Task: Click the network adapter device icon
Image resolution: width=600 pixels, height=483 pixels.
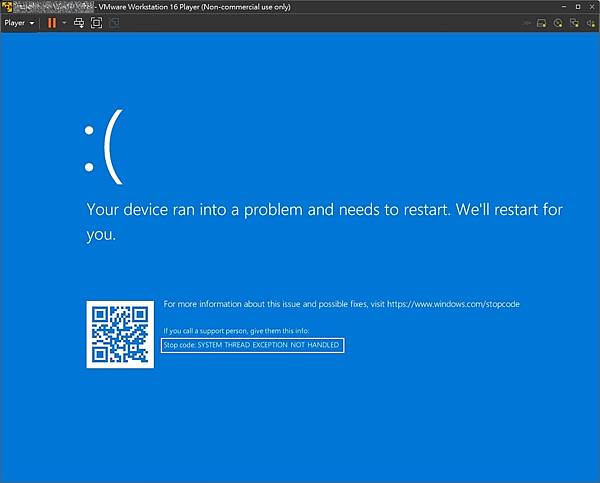Action: pyautogui.click(x=574, y=23)
